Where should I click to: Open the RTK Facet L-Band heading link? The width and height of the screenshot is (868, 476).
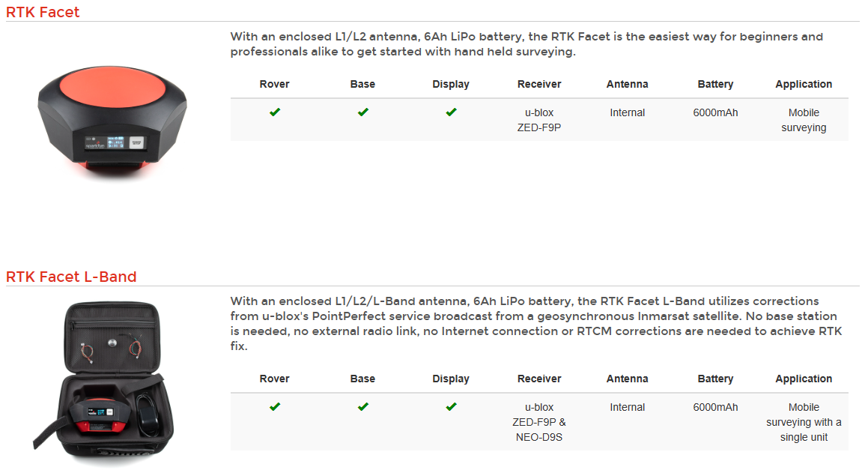pyautogui.click(x=71, y=277)
